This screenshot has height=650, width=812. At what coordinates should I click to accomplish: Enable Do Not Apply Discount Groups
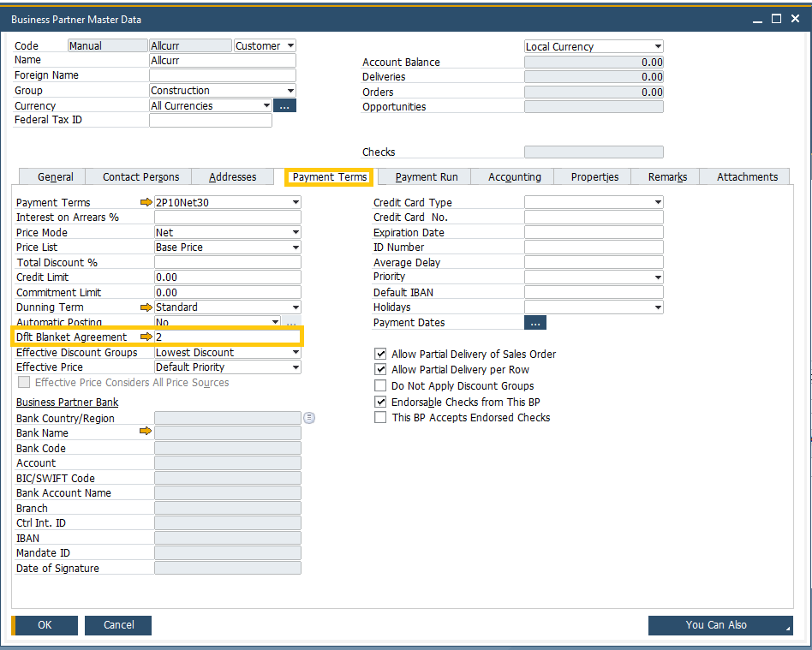pyautogui.click(x=380, y=386)
